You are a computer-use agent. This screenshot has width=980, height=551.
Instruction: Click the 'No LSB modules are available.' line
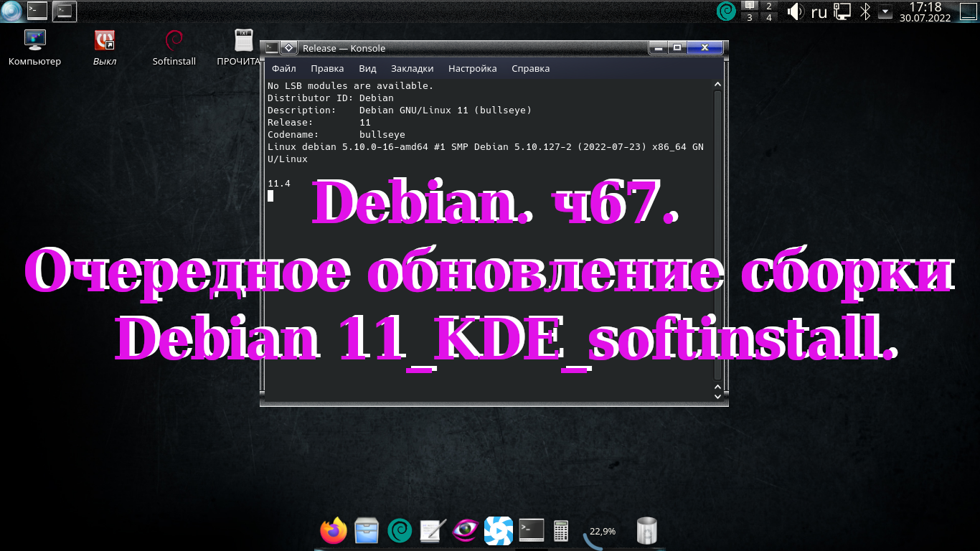351,85
